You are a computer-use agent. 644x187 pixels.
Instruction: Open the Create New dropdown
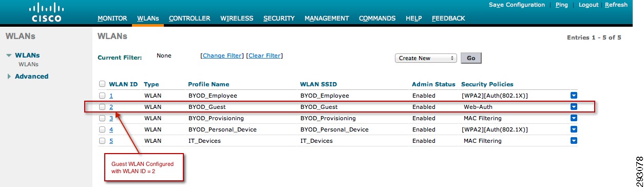click(426, 58)
